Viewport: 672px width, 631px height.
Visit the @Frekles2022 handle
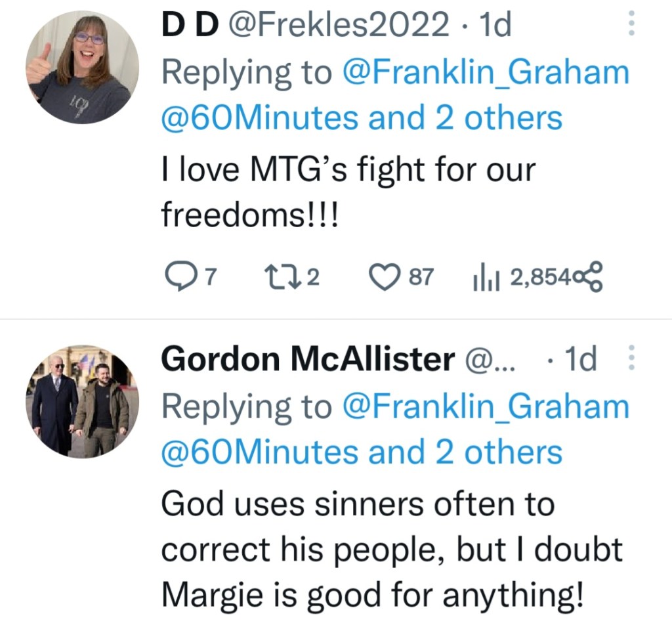(x=339, y=26)
